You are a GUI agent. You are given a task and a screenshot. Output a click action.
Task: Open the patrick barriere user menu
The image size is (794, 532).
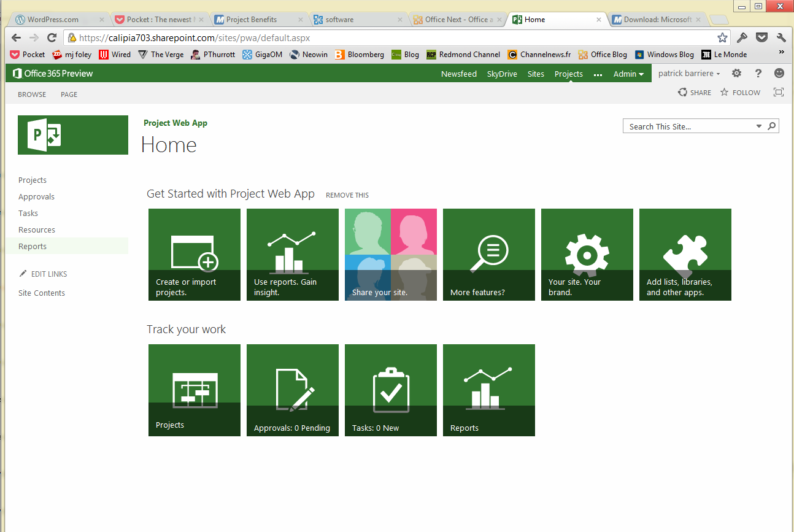688,74
